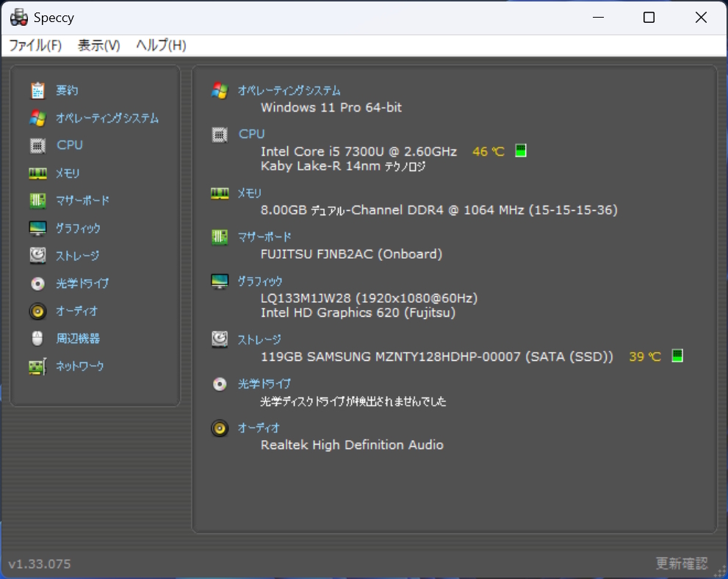Click the CPU chip icon in sidebar

pos(37,145)
